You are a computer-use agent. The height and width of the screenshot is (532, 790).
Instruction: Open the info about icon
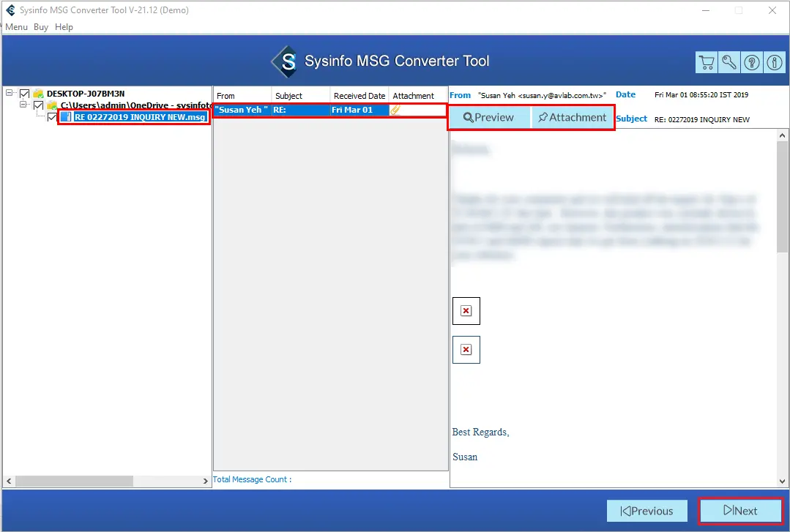pos(775,62)
